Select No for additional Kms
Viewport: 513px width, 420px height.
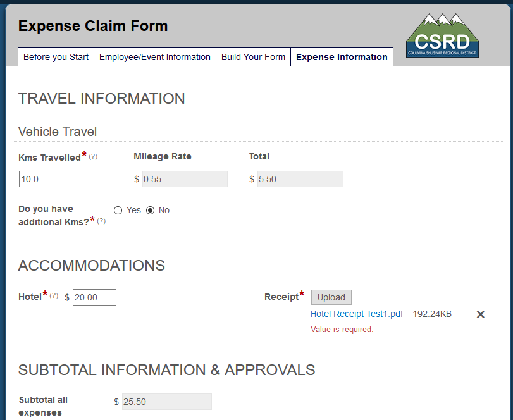(150, 211)
